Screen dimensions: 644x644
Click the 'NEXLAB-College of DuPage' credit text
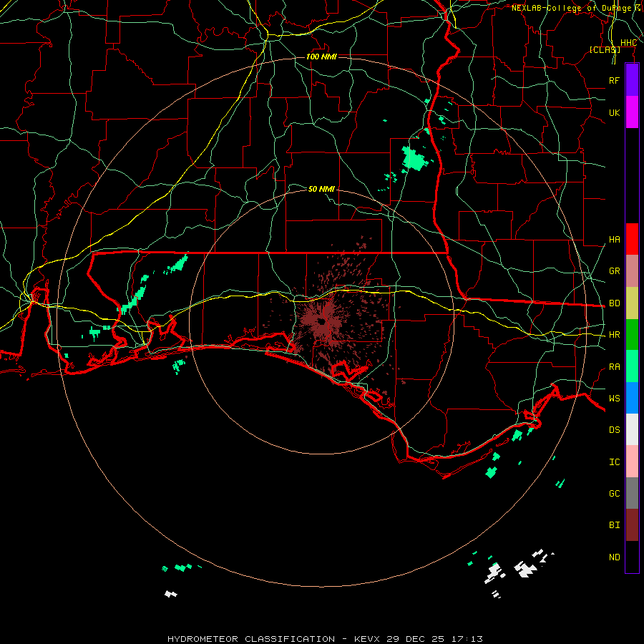point(571,8)
